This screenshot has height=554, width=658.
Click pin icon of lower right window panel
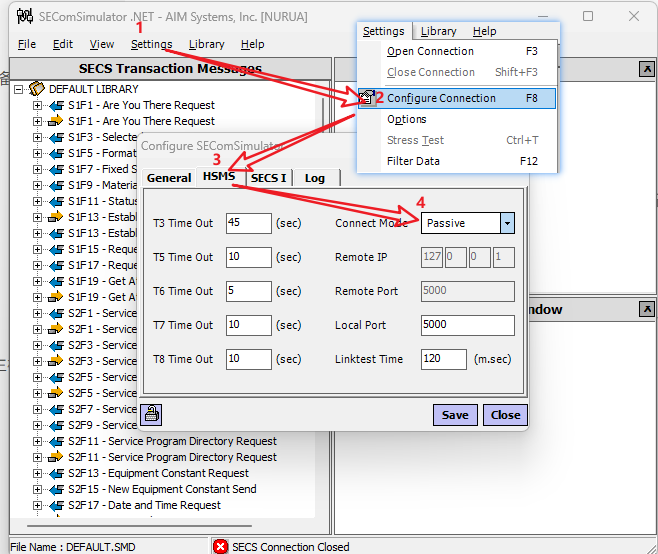coord(647,309)
